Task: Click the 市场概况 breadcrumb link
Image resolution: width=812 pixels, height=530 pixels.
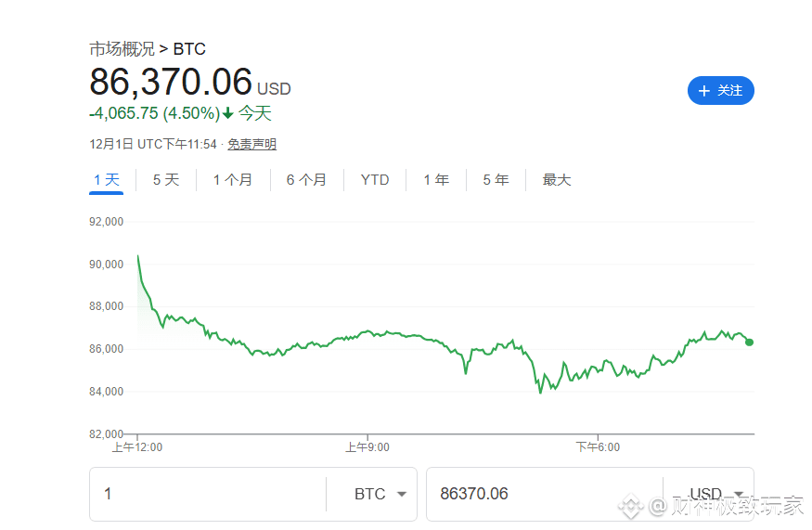Action: click(x=122, y=49)
